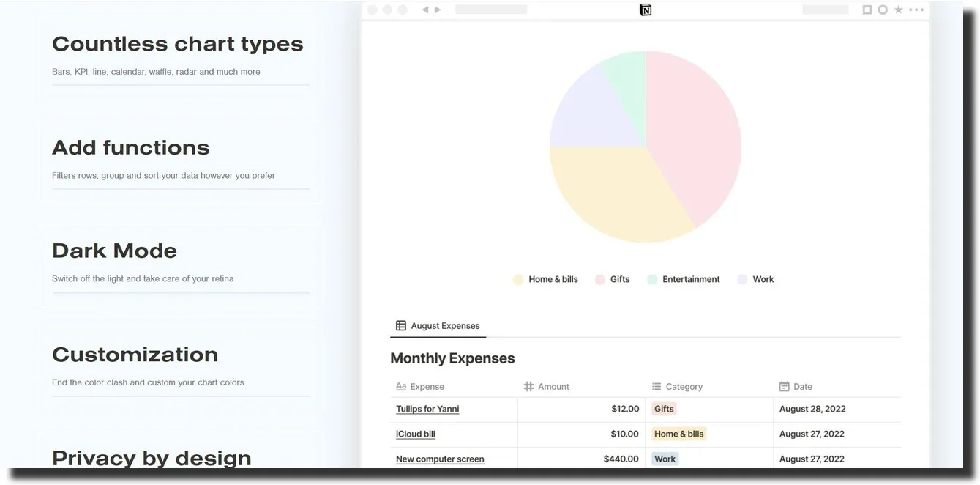Open the August Expenses tab
Viewport: 980px width, 485px height.
point(438,326)
